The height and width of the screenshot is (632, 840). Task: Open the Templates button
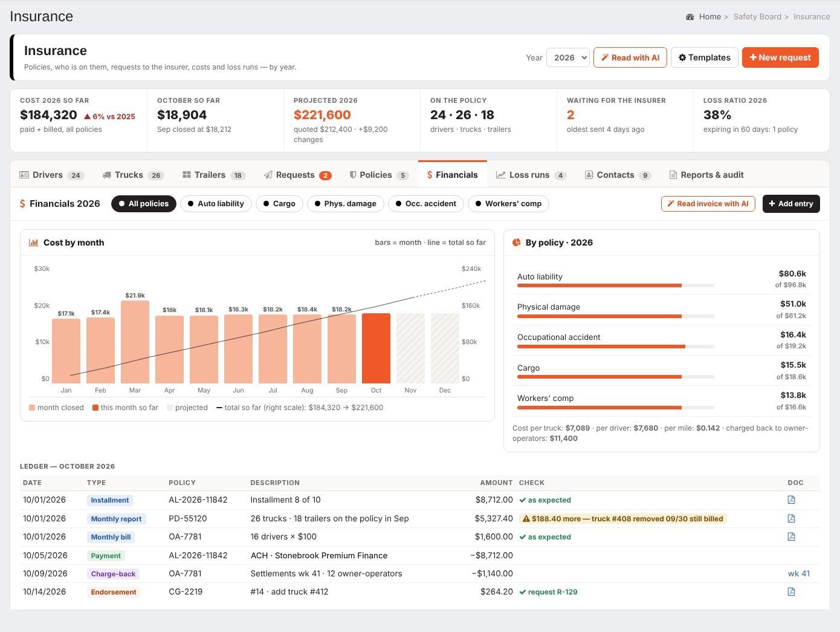coord(705,57)
